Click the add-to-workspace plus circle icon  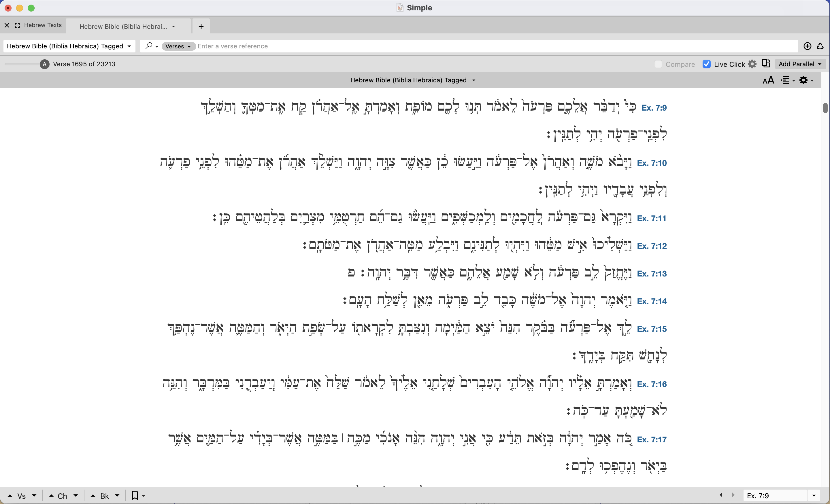(807, 46)
